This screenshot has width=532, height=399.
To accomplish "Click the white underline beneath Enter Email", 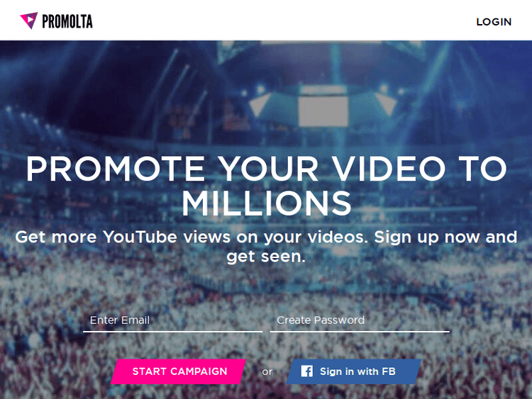I will click(x=172, y=331).
